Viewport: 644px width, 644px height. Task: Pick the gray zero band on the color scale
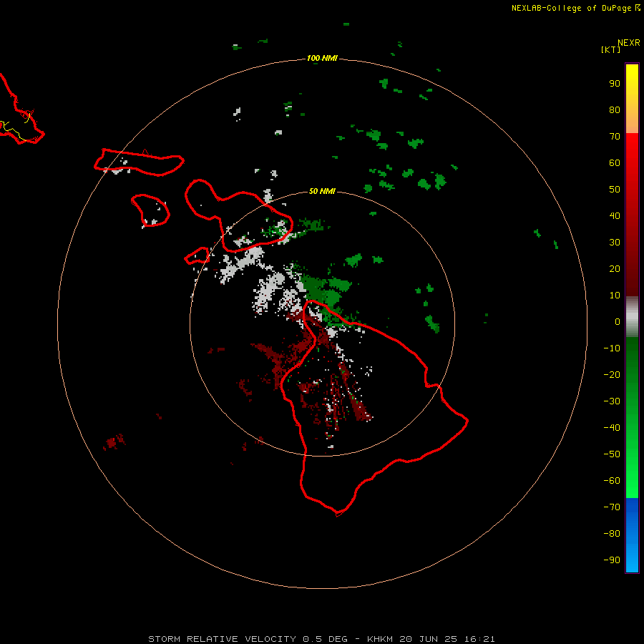pos(632,317)
